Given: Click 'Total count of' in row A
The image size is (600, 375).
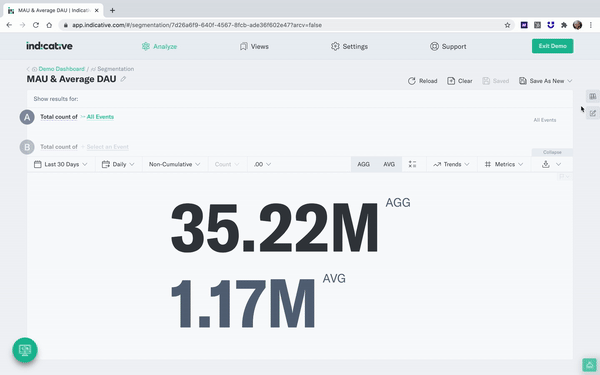Looking at the screenshot, I should 59,117.
